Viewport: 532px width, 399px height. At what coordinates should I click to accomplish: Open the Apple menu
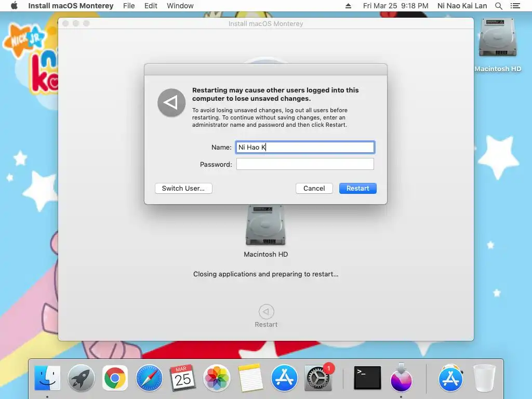pos(14,6)
